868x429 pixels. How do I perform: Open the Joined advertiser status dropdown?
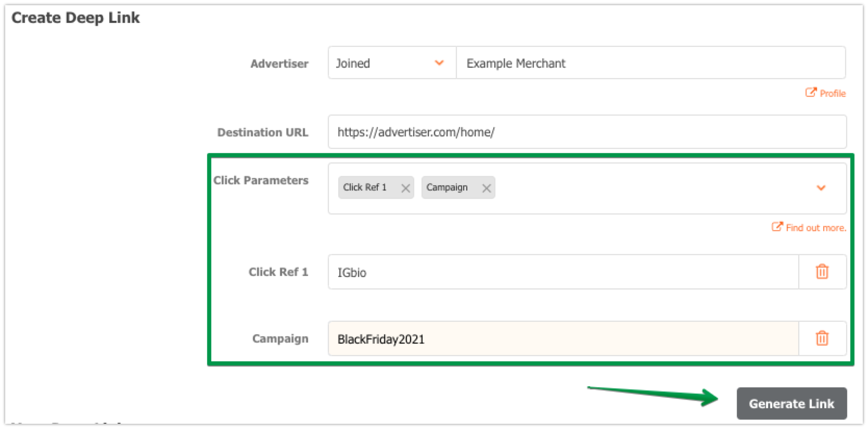pos(391,63)
